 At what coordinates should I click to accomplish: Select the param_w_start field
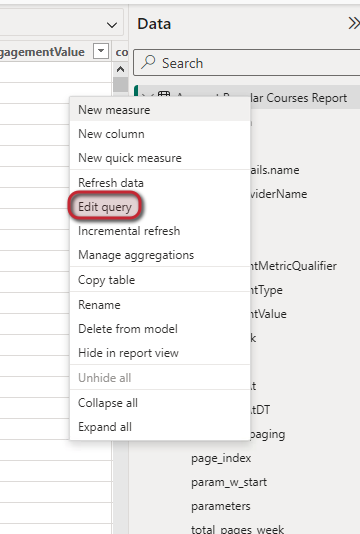pos(229,482)
